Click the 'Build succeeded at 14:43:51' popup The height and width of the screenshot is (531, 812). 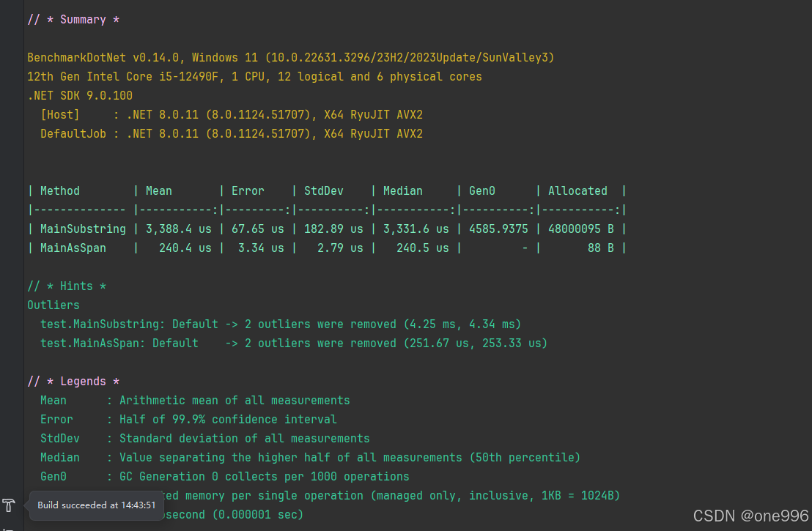coord(96,505)
